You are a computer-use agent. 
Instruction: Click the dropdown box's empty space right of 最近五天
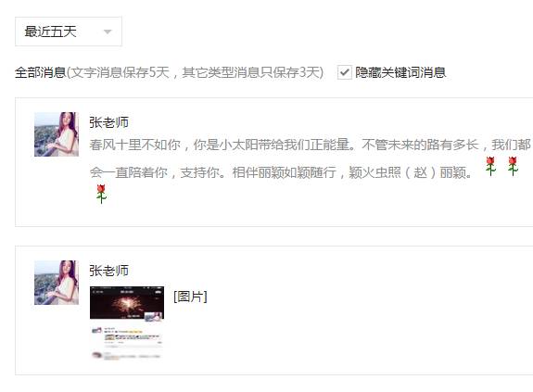pyautogui.click(x=89, y=32)
